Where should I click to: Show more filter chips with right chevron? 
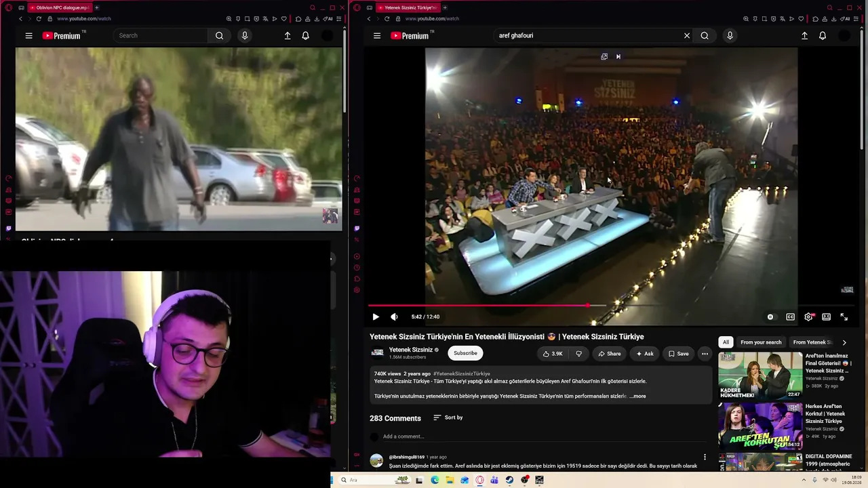844,342
